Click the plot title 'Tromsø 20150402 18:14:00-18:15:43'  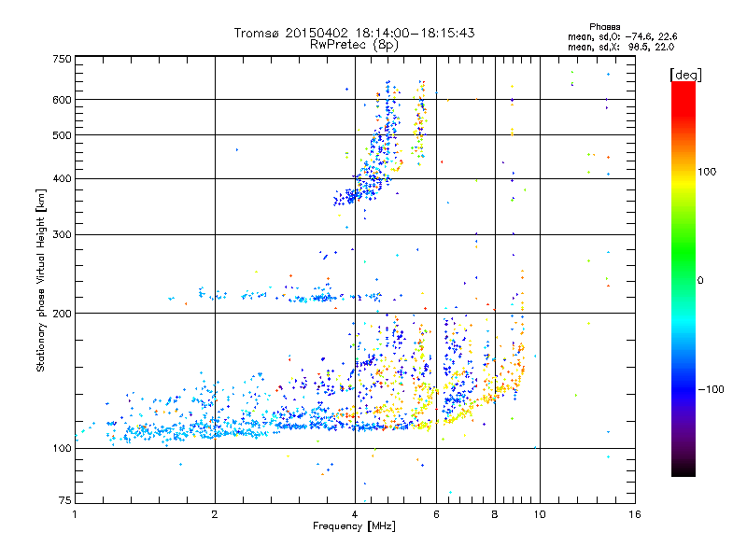pos(354,33)
